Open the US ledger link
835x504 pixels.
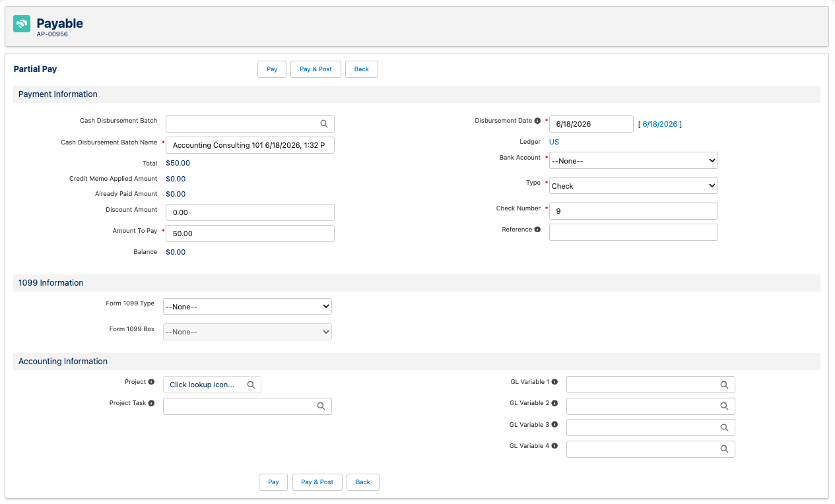pos(554,142)
